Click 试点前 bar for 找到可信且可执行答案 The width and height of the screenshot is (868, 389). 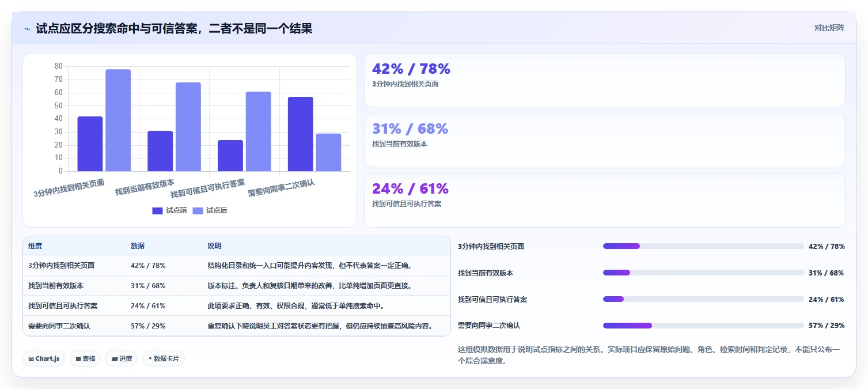pos(230,156)
